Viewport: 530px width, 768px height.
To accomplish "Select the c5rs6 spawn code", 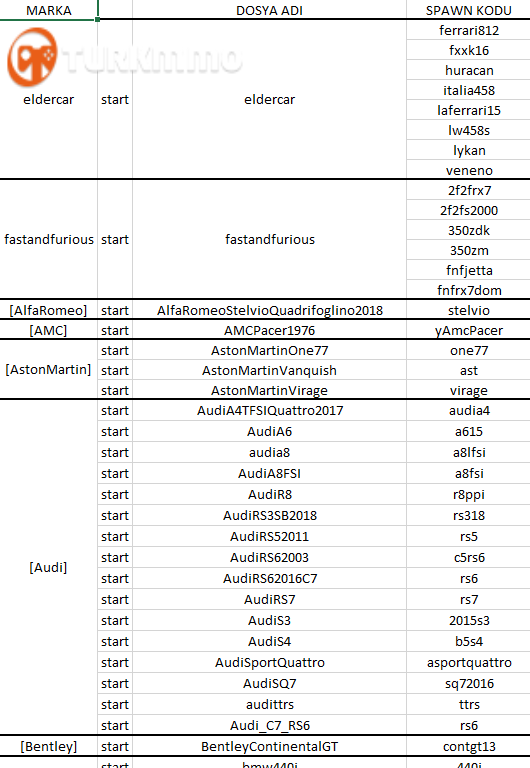I will [468, 558].
